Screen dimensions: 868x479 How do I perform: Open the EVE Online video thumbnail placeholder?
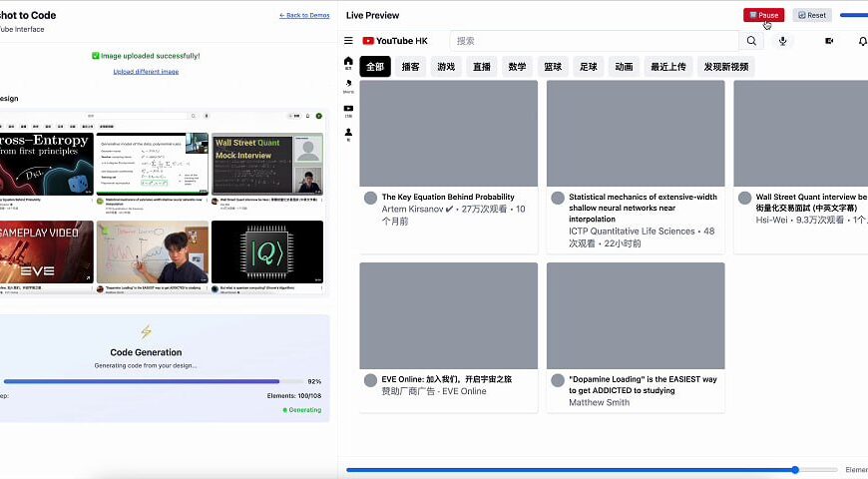click(x=448, y=315)
